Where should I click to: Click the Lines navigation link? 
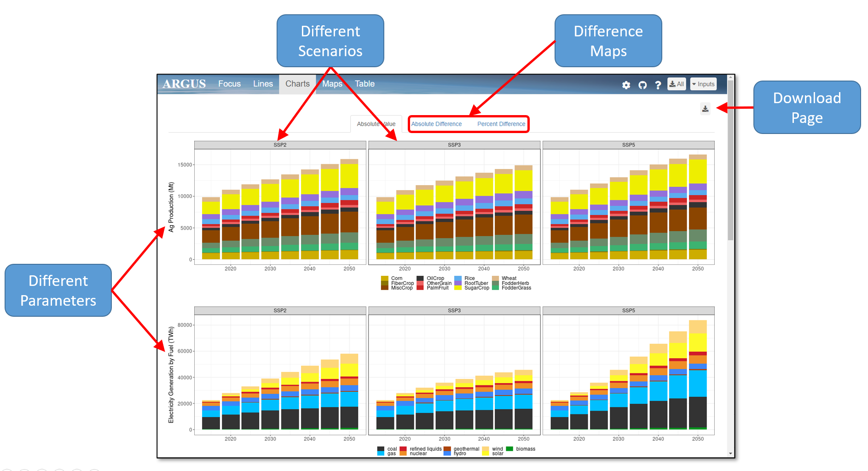[x=263, y=84]
